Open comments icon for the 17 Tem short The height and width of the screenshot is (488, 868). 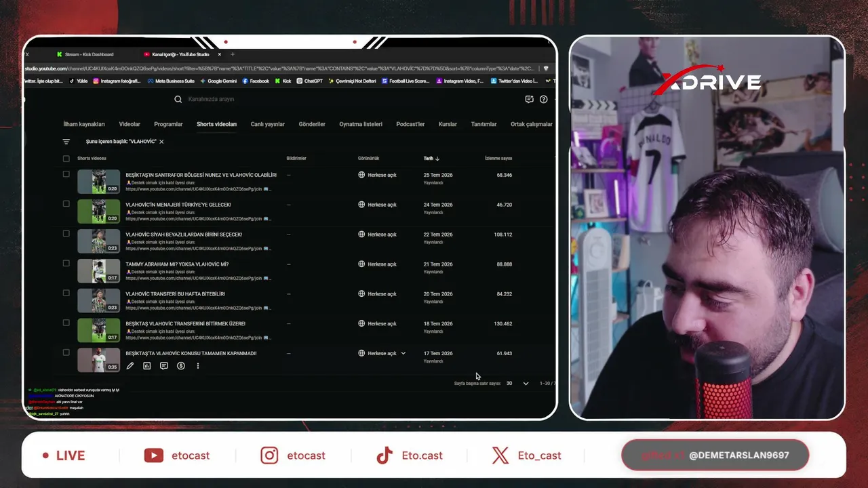[164, 366]
